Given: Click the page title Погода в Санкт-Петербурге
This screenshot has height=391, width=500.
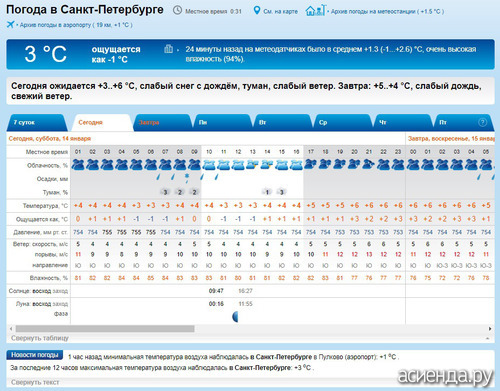Looking at the screenshot, I should point(85,10).
